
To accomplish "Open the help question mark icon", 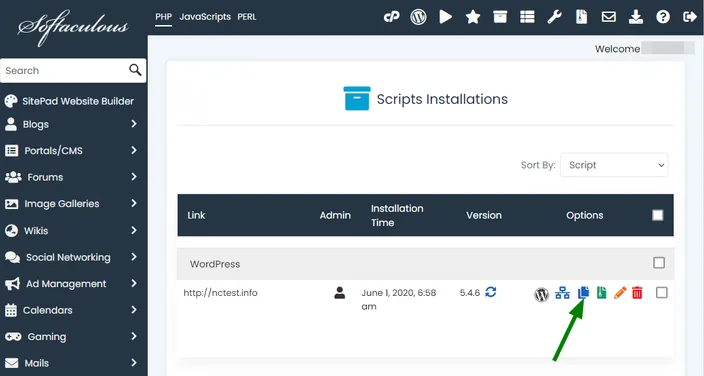I will pyautogui.click(x=663, y=17).
